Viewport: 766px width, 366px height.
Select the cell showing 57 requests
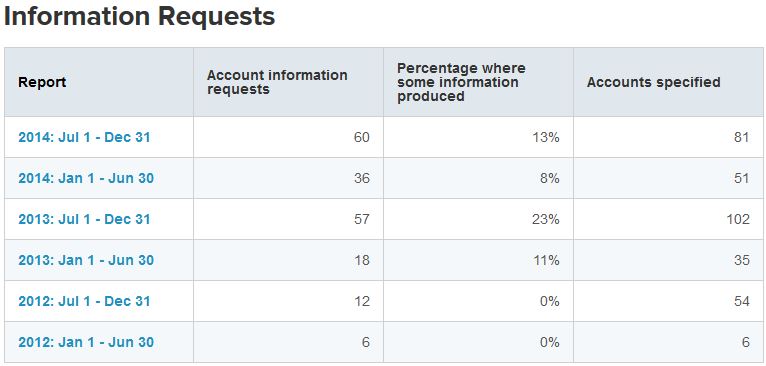coord(288,219)
